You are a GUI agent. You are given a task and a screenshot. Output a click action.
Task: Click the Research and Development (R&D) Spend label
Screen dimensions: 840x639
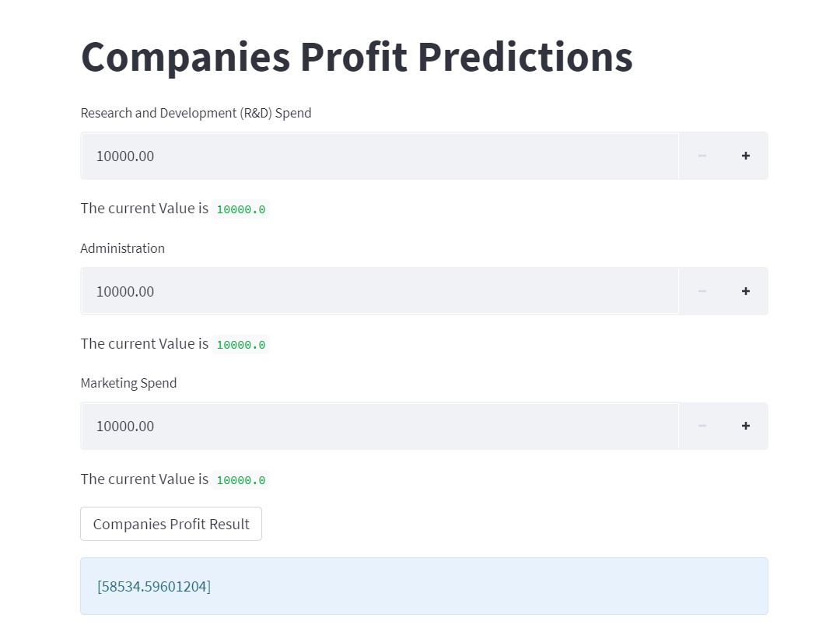[195, 112]
